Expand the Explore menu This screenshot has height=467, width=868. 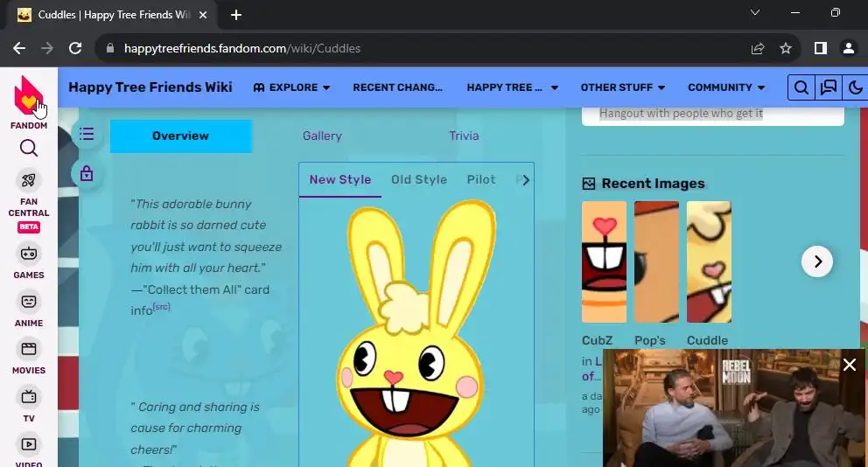click(x=291, y=87)
